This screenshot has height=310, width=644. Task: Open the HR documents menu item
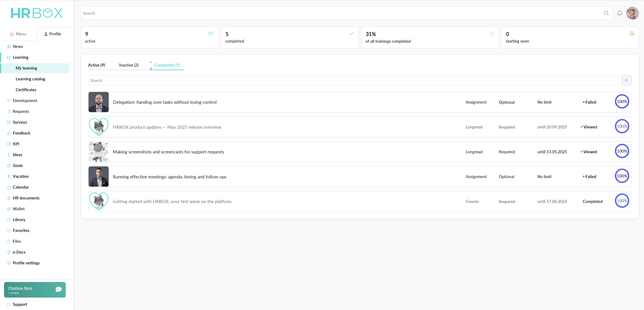coord(26,198)
